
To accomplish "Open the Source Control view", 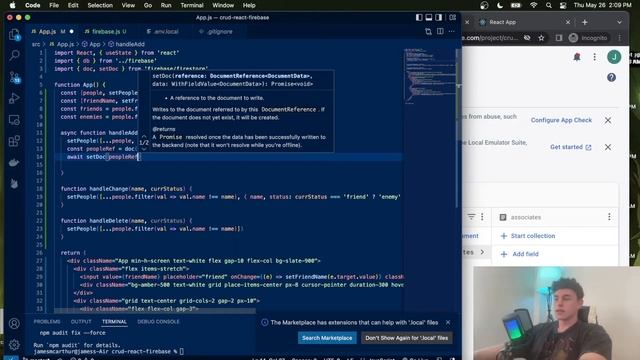I will click(x=15, y=77).
